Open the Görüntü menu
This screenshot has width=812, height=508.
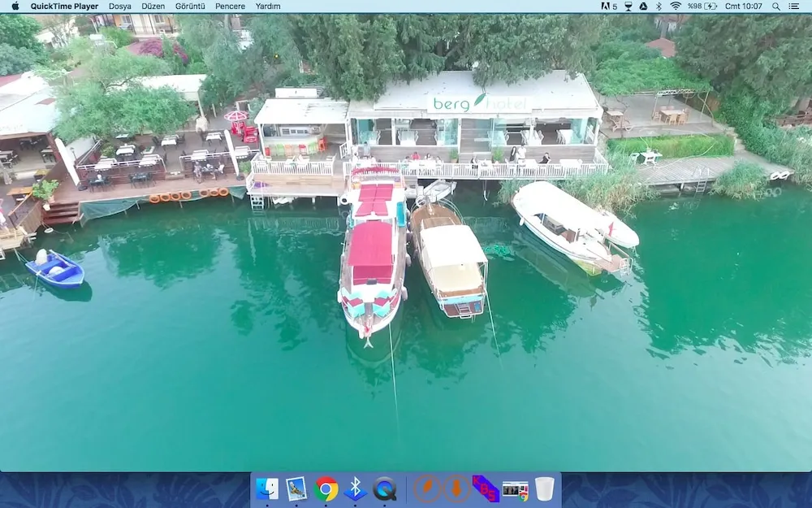(x=190, y=7)
